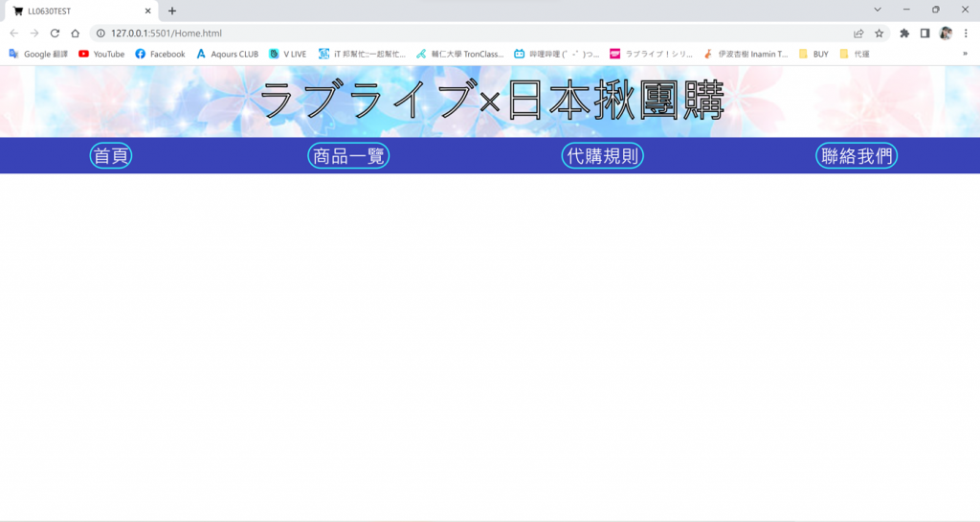Open the Chrome profile avatar

tap(946, 34)
